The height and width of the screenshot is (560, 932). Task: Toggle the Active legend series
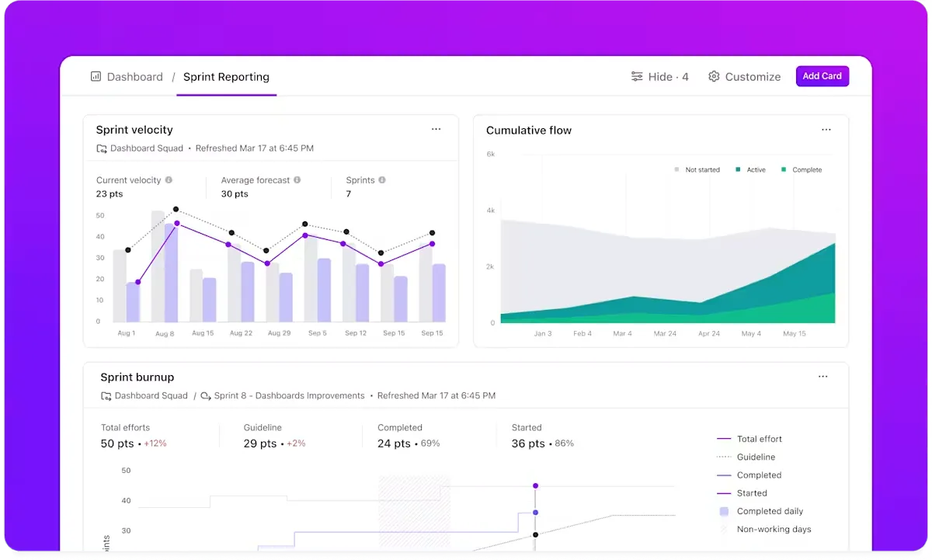pos(750,169)
